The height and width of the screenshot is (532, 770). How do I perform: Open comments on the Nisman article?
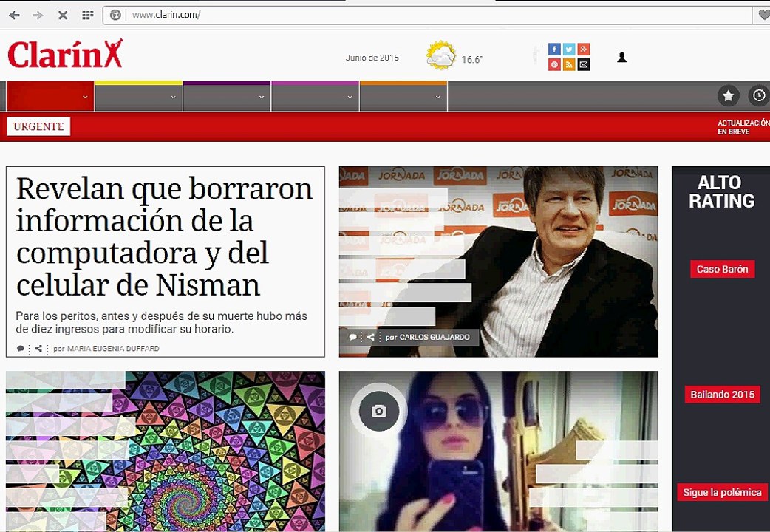click(x=20, y=349)
